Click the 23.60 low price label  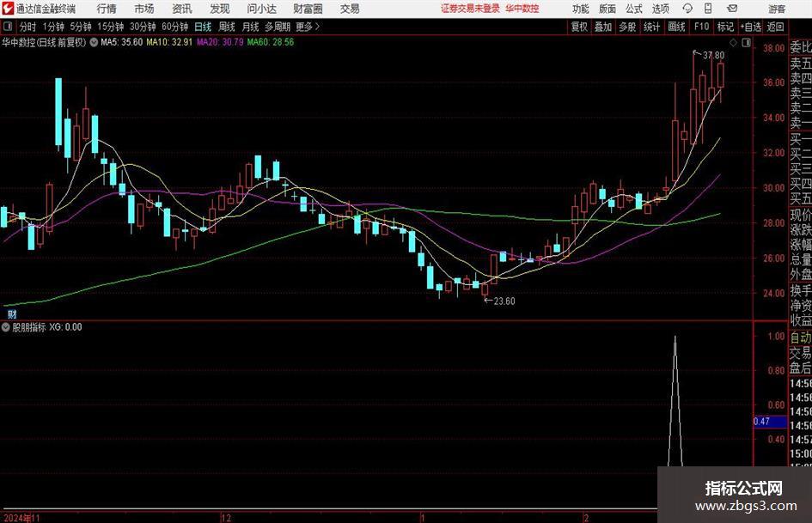pos(504,301)
